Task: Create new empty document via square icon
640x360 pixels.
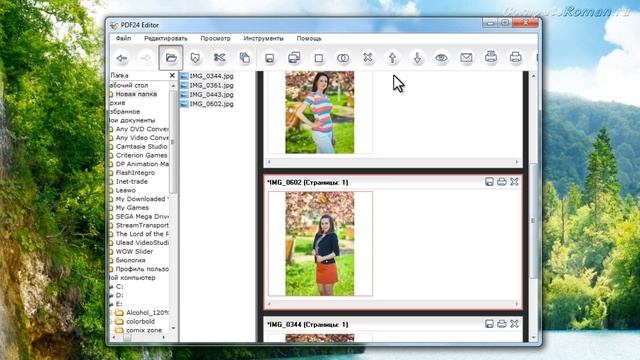Action: tap(319, 58)
